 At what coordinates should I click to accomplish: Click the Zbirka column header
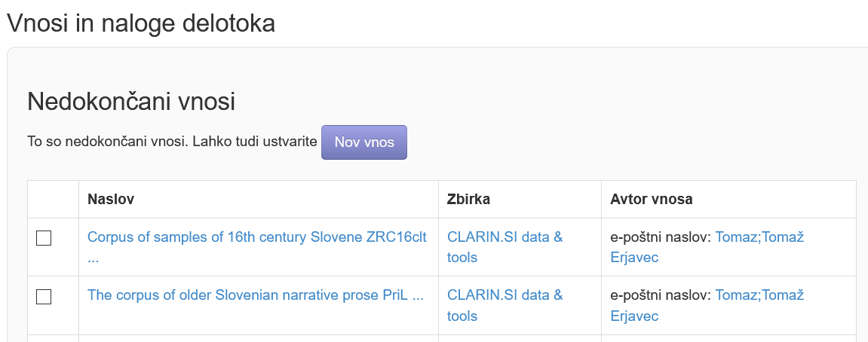point(468,199)
